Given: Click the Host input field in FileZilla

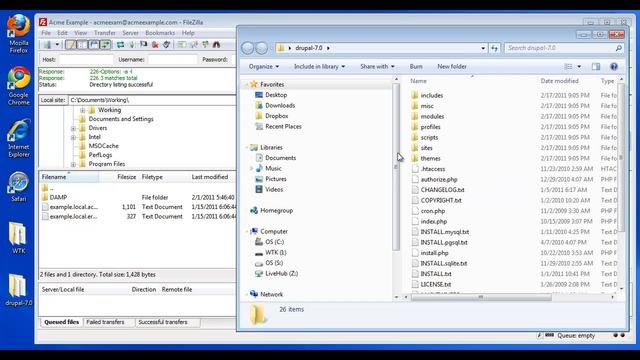Looking at the screenshot, I should (x=86, y=60).
